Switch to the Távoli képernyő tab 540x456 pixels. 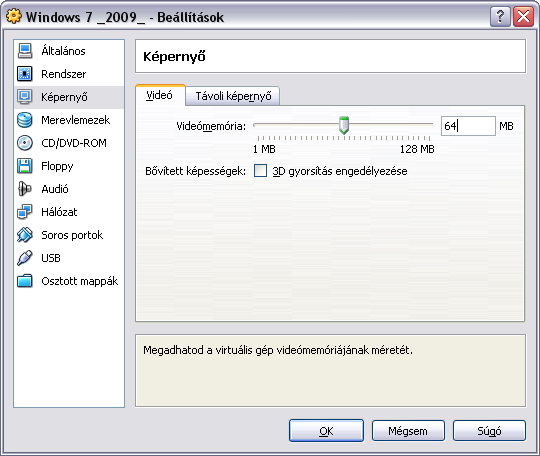pos(233,96)
